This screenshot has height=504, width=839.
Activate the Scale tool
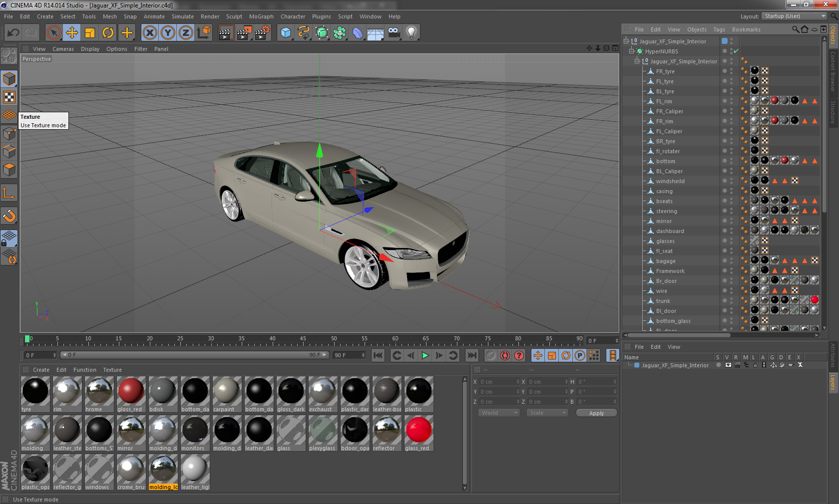(x=90, y=33)
